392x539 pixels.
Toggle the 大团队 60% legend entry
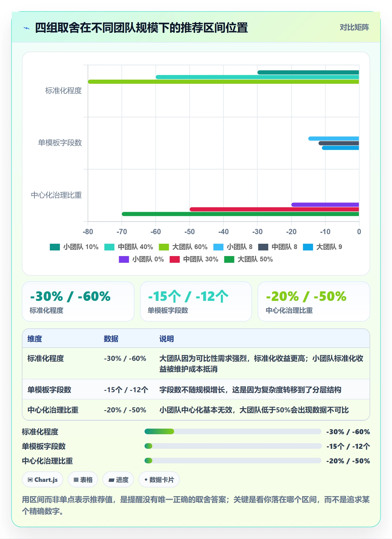pyautogui.click(x=183, y=247)
